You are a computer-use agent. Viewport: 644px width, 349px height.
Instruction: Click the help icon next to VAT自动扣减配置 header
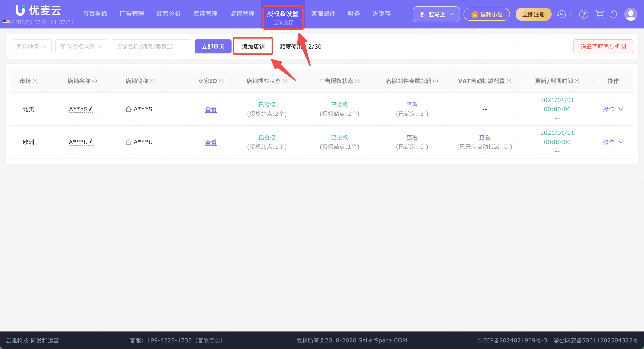[509, 81]
